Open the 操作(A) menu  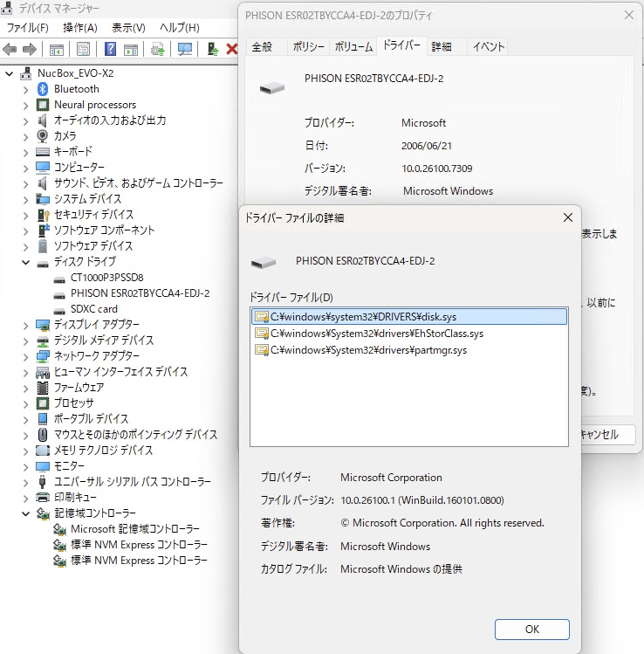80,28
